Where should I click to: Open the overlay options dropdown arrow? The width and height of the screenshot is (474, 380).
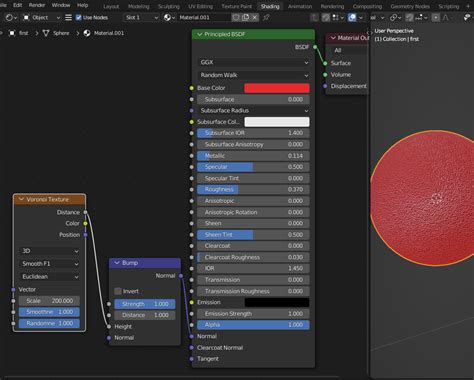coord(361,18)
